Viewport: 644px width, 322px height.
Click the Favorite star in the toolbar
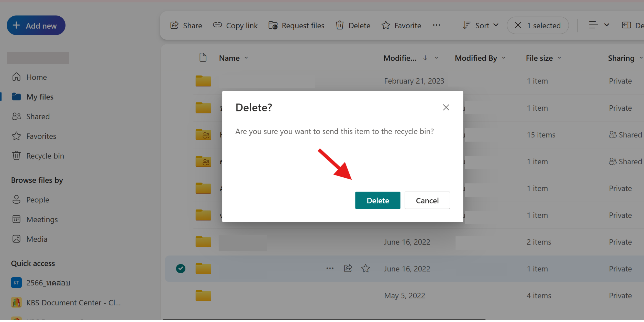386,26
